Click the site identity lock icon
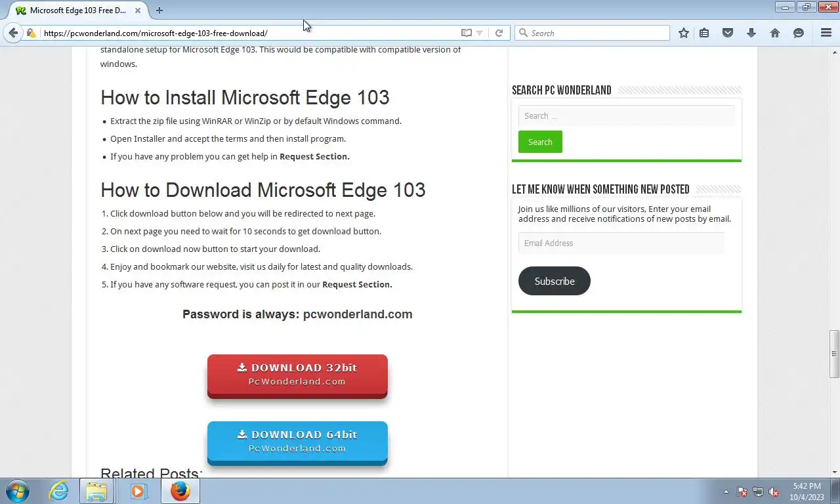The image size is (840, 504). pyautogui.click(x=31, y=33)
